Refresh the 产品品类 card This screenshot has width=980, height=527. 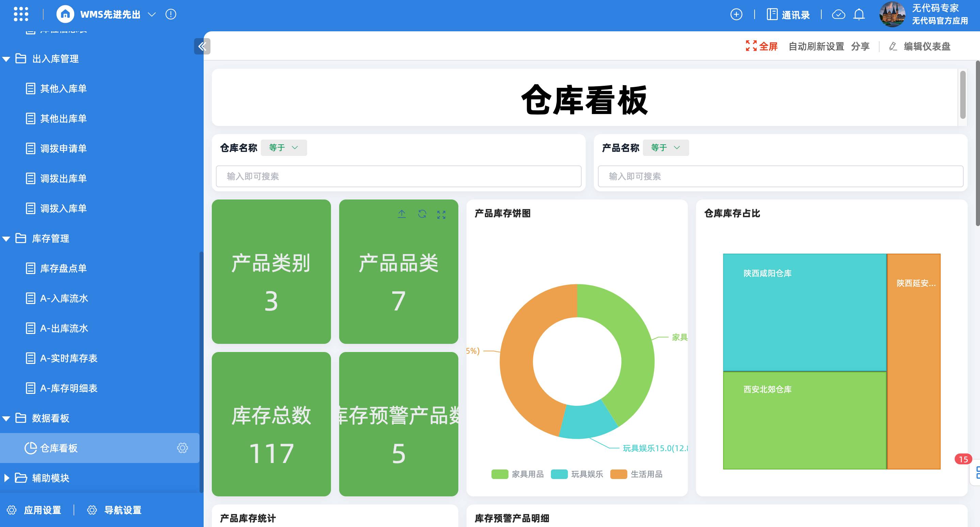(x=422, y=214)
